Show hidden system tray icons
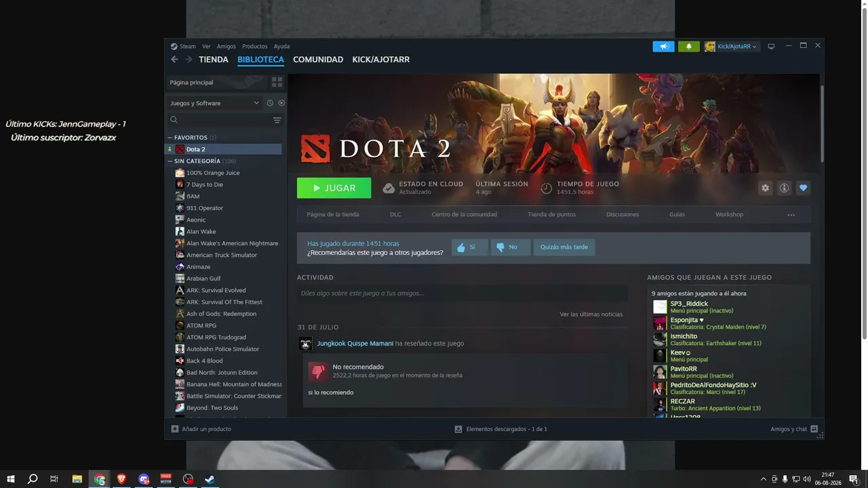 tap(764, 479)
